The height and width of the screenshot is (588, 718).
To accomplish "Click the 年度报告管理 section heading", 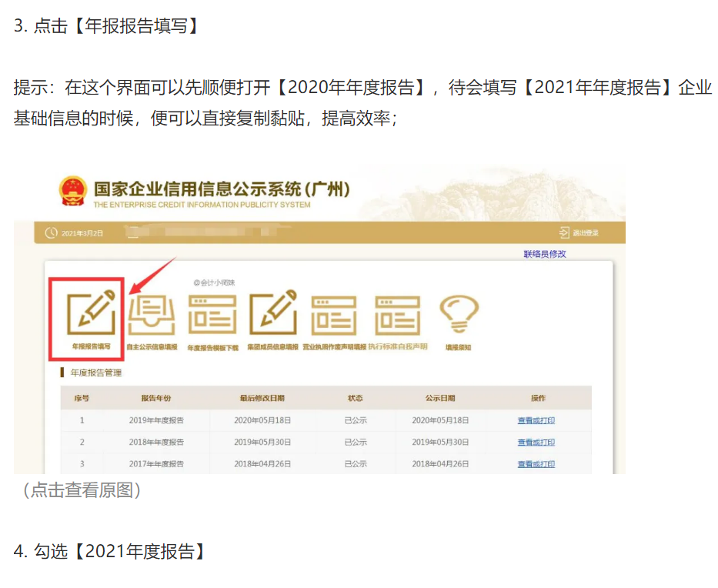I will (x=96, y=373).
